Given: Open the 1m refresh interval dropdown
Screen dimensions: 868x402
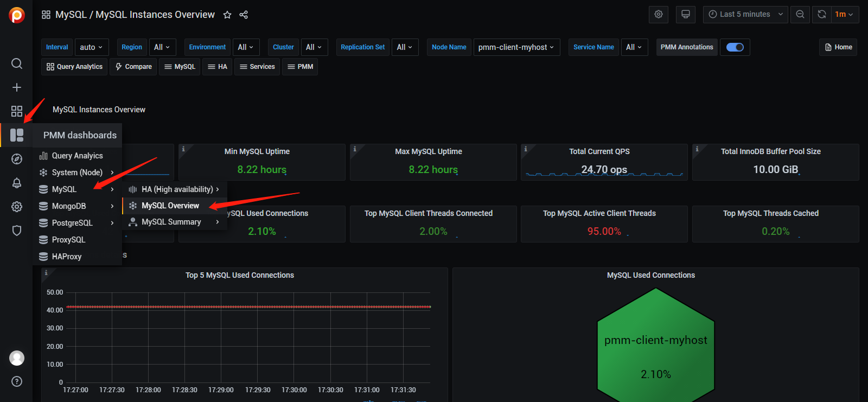Looking at the screenshot, I should tap(844, 15).
